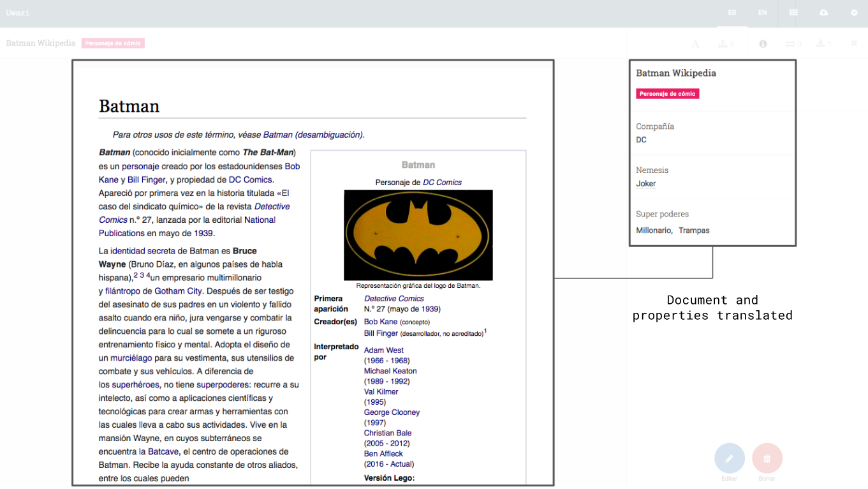868x489 pixels.
Task: Click footnote reference 2 after 'hispana)'
Action: (136, 275)
